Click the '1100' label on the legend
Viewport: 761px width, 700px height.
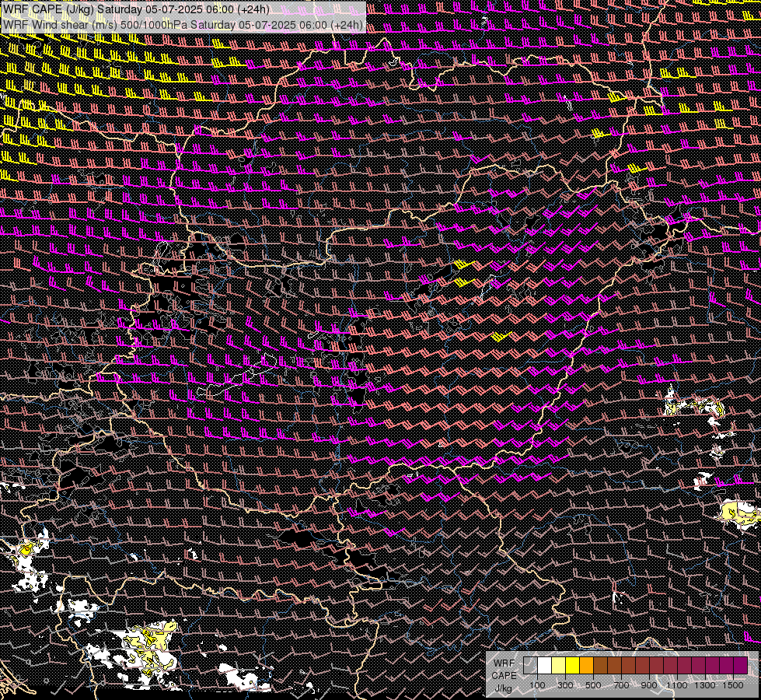[x=677, y=685]
